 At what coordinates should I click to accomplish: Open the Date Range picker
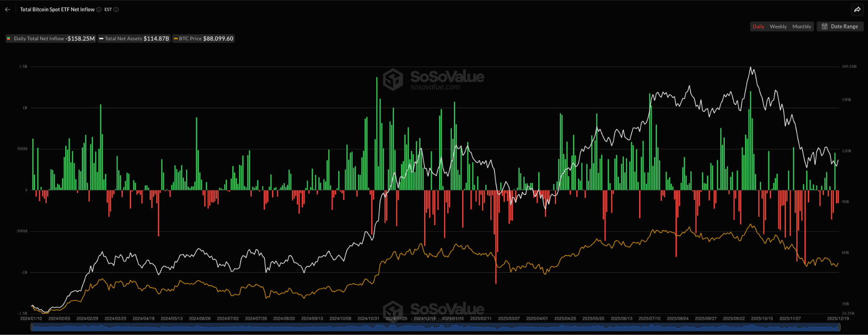pos(840,26)
